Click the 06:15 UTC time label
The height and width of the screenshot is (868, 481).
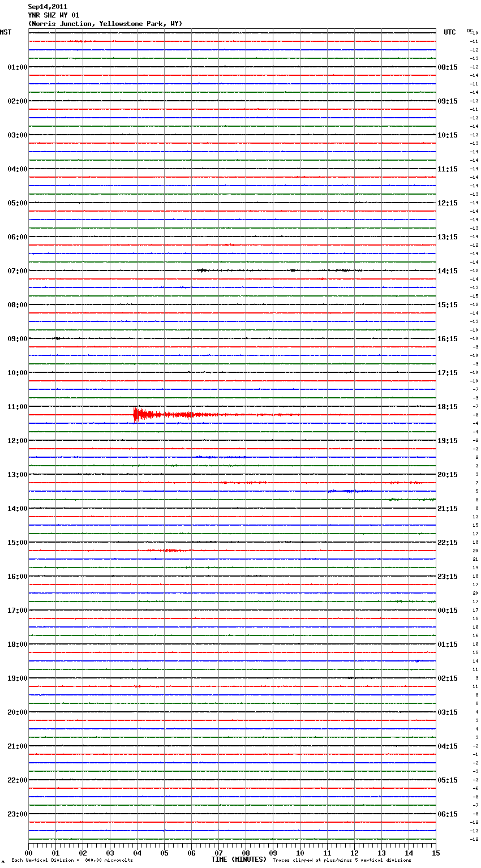pyautogui.click(x=448, y=814)
